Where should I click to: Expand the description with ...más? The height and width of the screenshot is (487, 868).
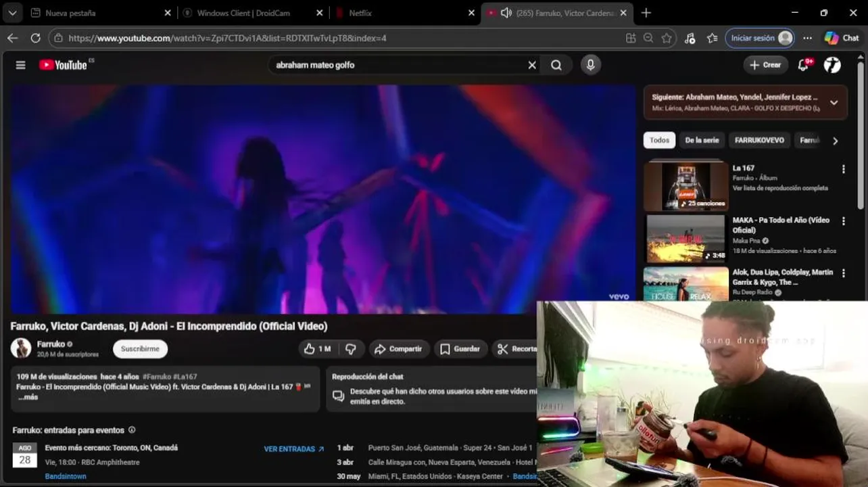[x=28, y=397]
